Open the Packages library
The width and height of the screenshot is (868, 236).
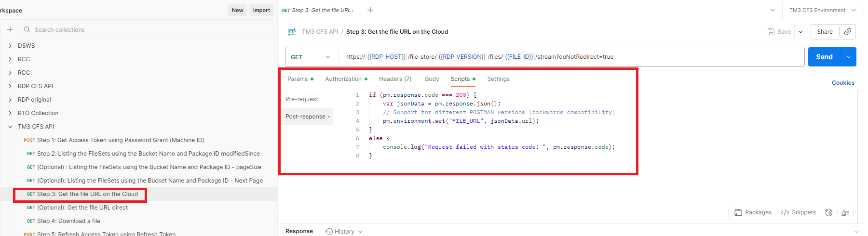[x=753, y=212]
